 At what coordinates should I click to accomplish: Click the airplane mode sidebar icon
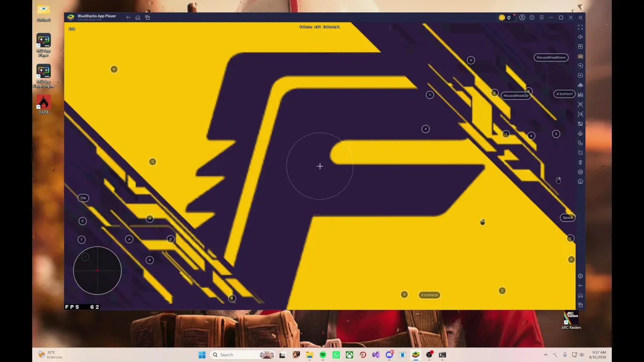point(580,133)
